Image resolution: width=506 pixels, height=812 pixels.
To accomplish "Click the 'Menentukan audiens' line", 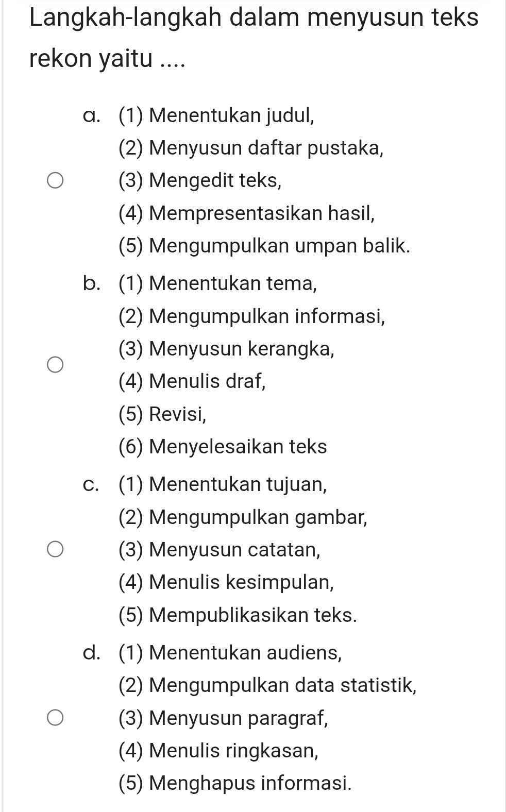I will [x=230, y=653].
